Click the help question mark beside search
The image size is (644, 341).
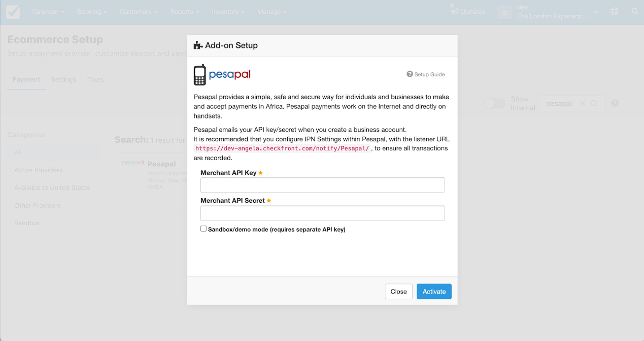coord(615,103)
